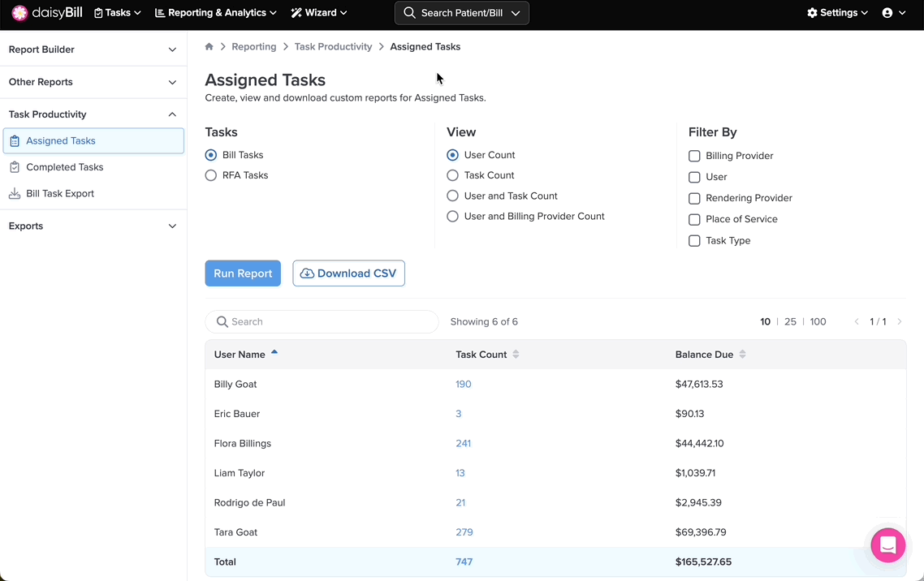Go to the next page arrow

(x=900, y=322)
